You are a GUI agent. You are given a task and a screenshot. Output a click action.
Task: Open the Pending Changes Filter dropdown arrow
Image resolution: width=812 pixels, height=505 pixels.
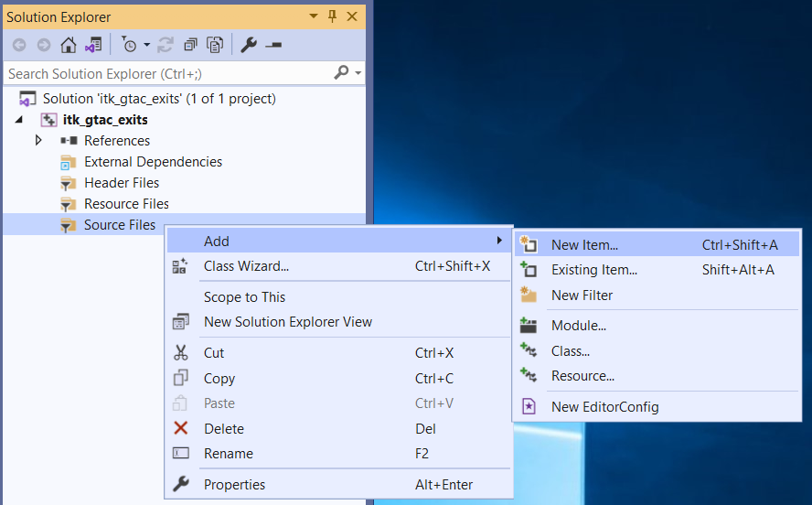coord(146,45)
